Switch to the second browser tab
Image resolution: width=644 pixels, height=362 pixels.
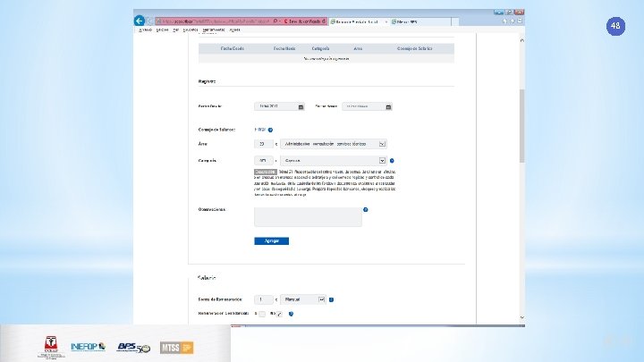(421, 21)
